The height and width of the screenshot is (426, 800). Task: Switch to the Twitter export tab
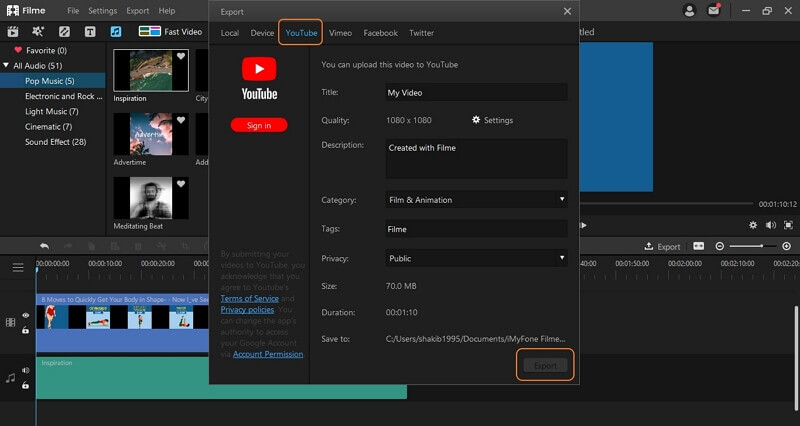[421, 33]
